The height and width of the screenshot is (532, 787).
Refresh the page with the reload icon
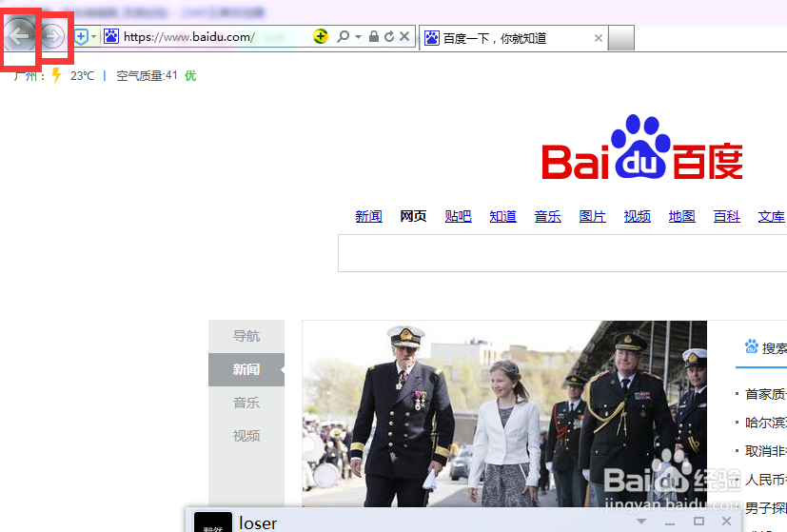[x=389, y=36]
